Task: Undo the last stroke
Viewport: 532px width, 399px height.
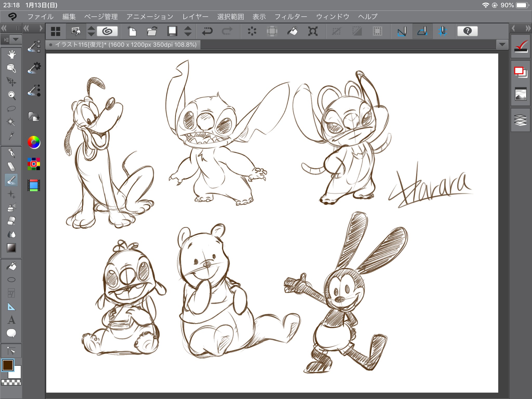Action: [x=207, y=31]
